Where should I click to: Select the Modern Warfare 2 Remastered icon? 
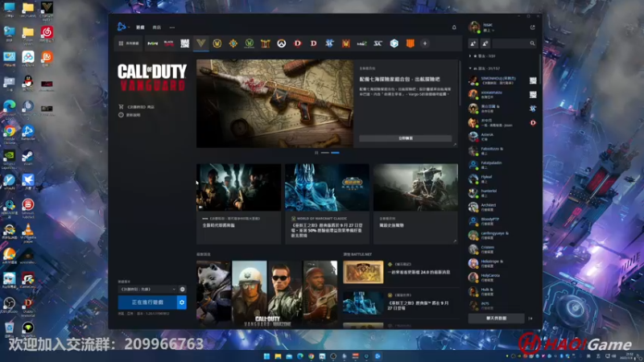click(361, 43)
